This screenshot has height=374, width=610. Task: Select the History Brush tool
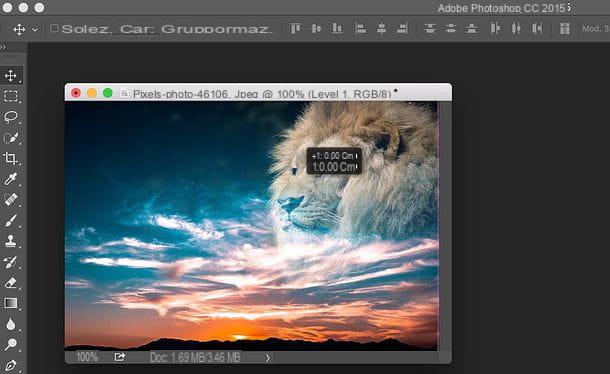11,262
